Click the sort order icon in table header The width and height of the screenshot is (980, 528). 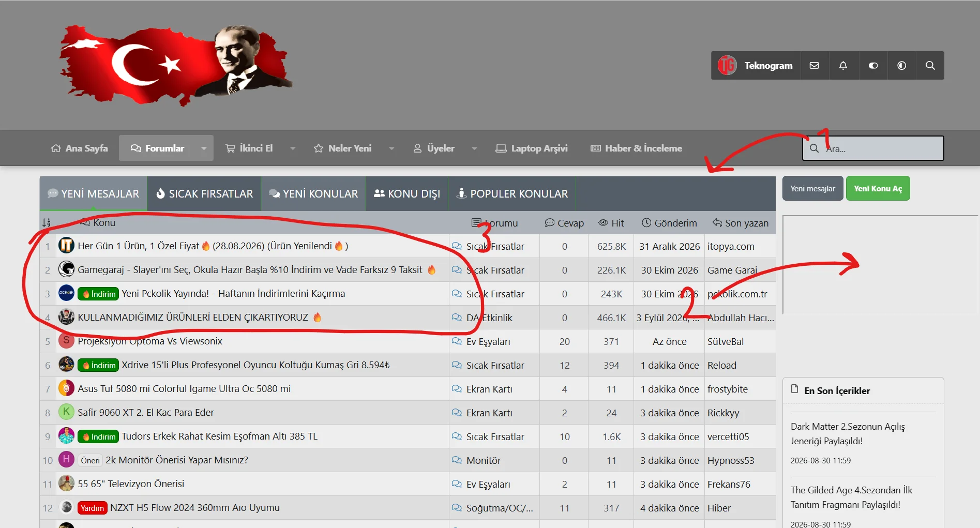tap(47, 223)
